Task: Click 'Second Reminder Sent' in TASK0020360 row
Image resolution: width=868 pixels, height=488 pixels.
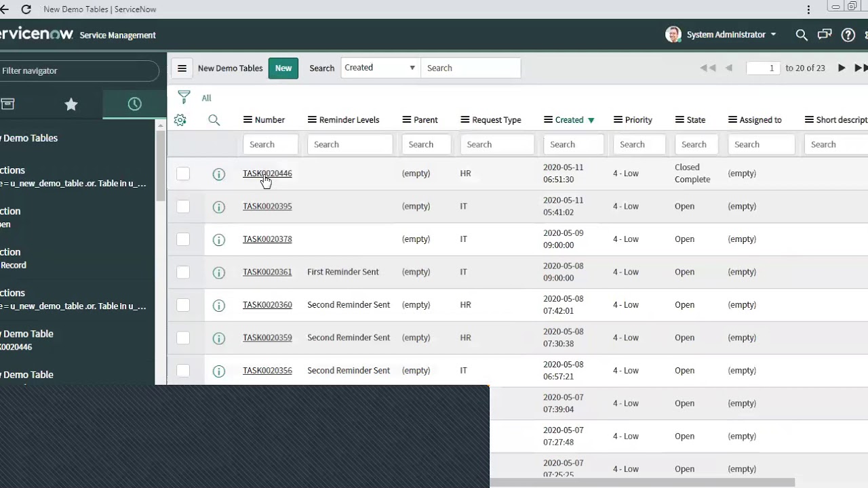Action: point(349,305)
